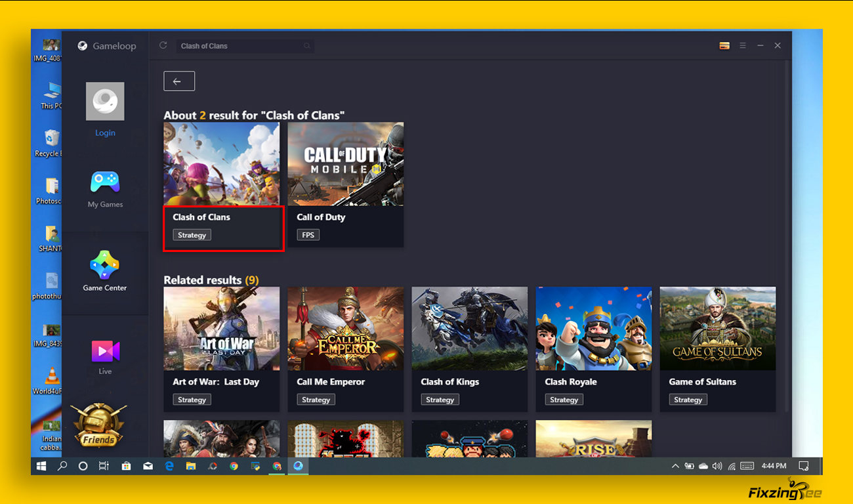Open the hamburger menu in the title bar
Screen dimensions: 853x504
[x=743, y=46]
